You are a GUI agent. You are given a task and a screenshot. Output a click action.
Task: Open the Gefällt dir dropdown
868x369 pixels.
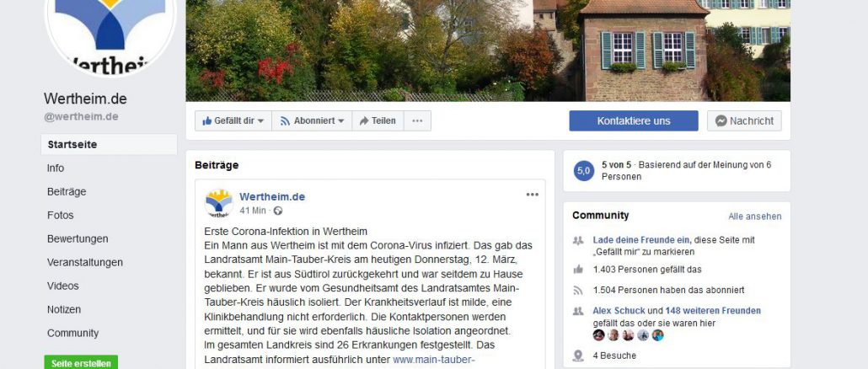(x=233, y=120)
